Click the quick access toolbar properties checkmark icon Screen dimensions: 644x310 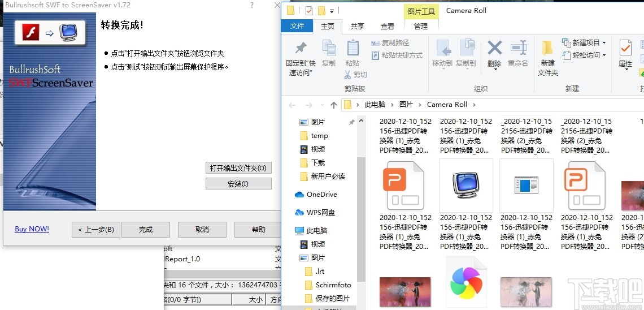point(309,10)
